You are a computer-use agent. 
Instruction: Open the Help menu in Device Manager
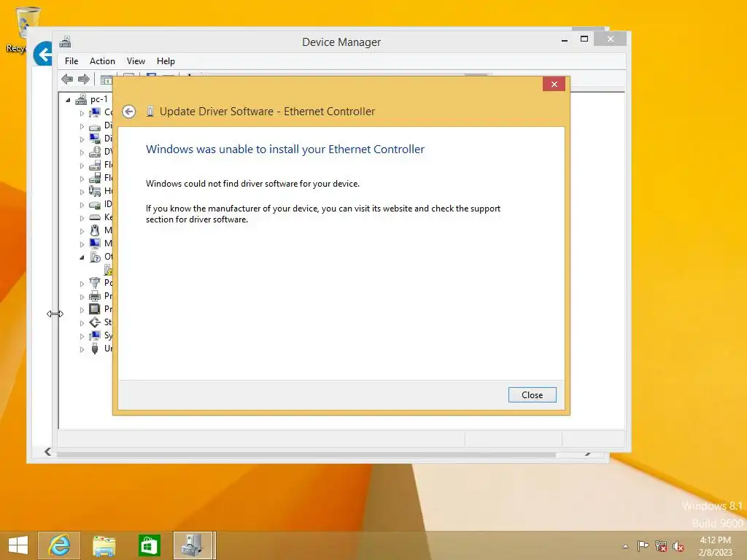(x=166, y=61)
